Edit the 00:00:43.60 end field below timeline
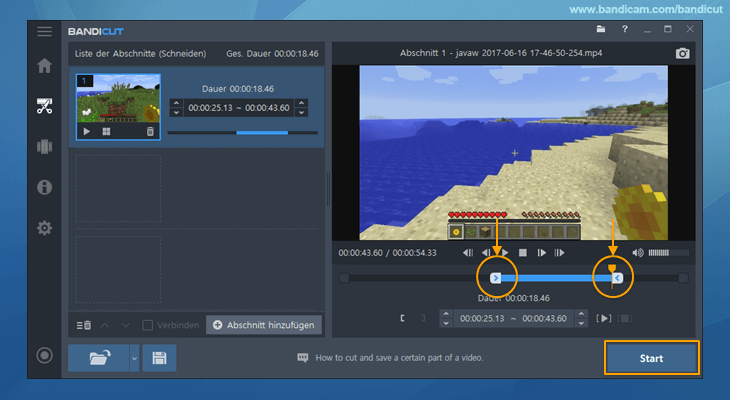The image size is (730, 400). point(544,319)
